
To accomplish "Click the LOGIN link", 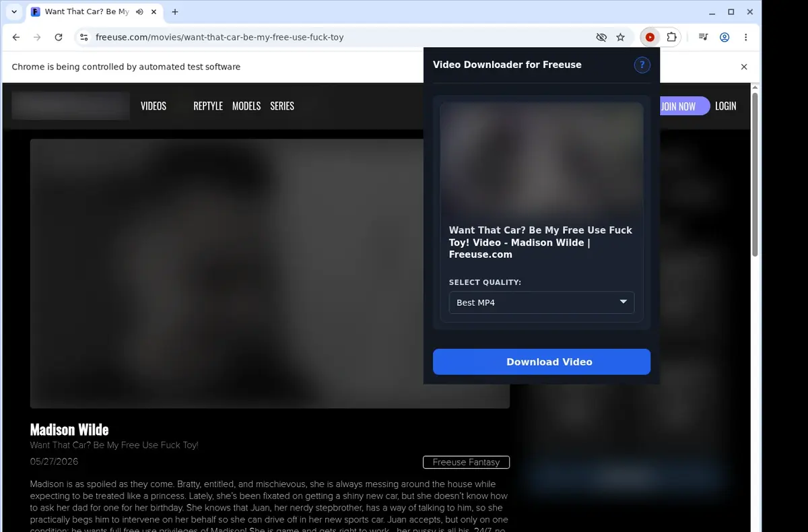I will pyautogui.click(x=726, y=106).
